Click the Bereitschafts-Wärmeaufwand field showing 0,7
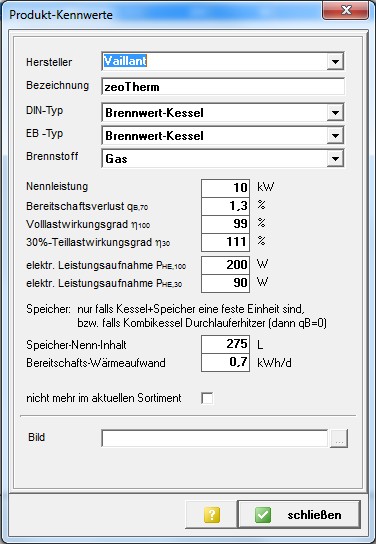Image resolution: width=376 pixels, height=544 pixels. coord(225,363)
